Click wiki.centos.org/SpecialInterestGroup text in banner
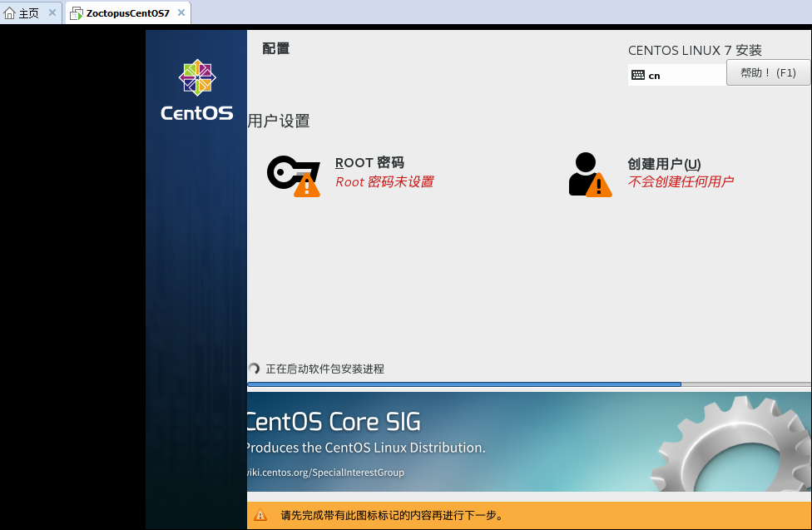Viewport: 812px width, 530px height. coord(326,473)
